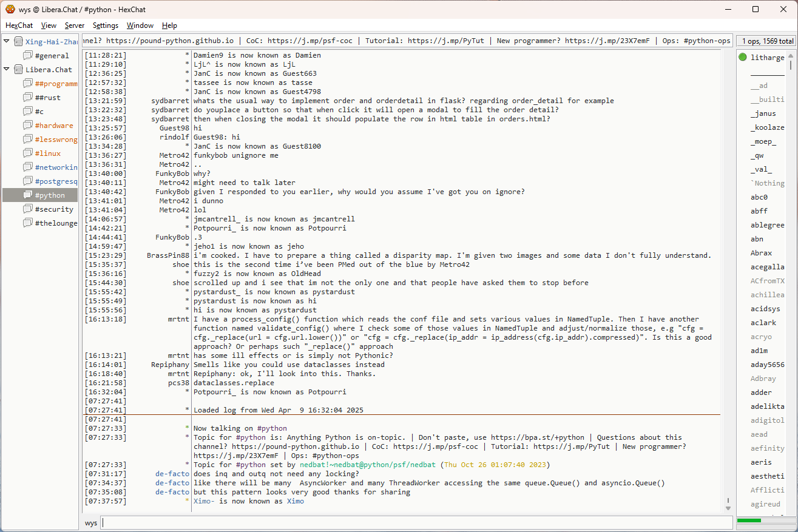Collapse the Libera.Chat server tree

tap(7, 70)
